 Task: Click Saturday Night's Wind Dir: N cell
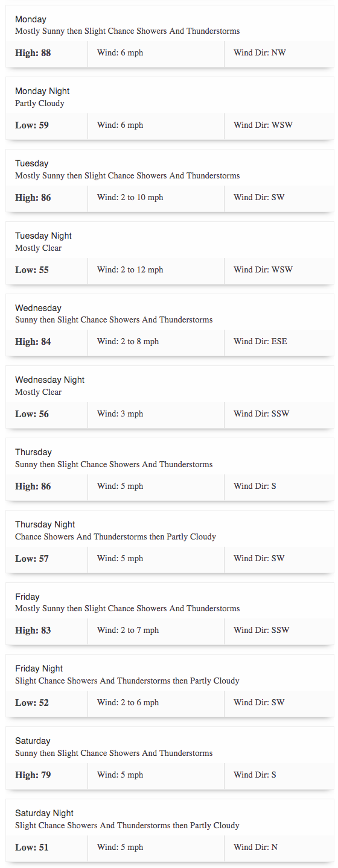(279, 848)
